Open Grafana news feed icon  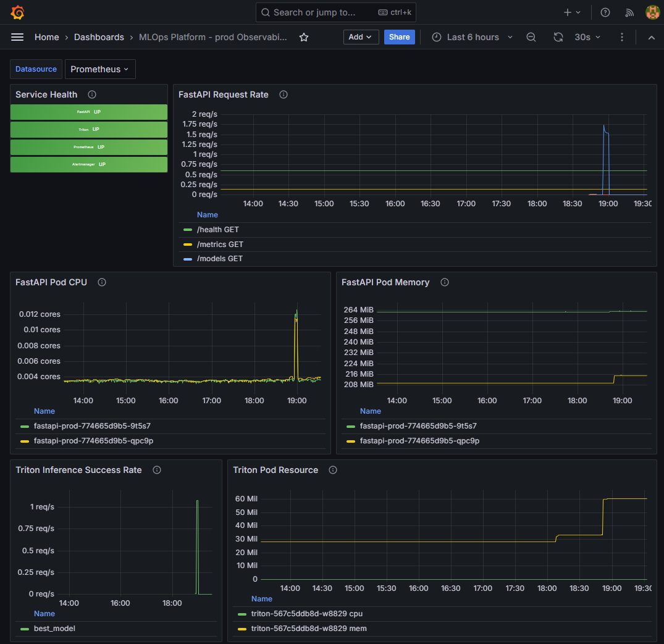click(x=629, y=12)
